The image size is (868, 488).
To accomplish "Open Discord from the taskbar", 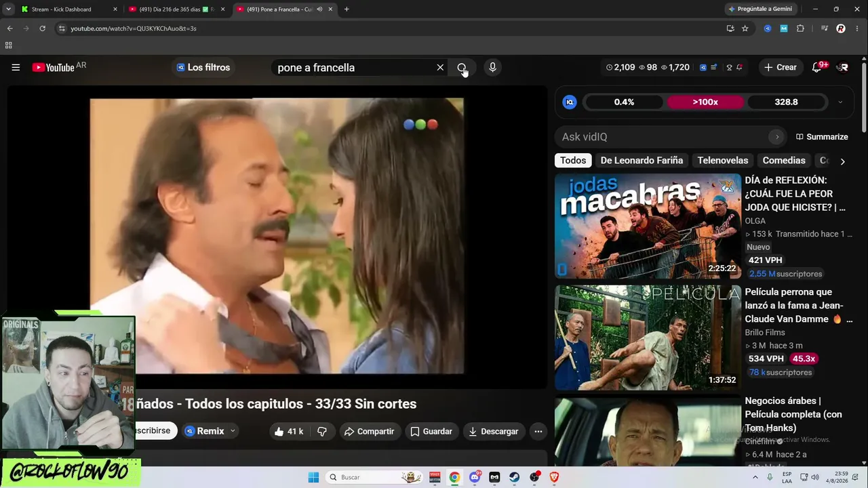I will point(475,477).
